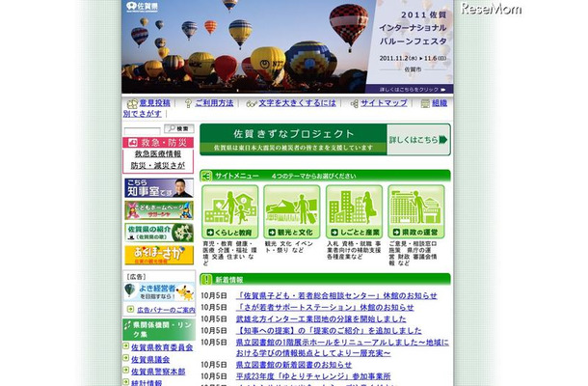Open the 救急医療情報 link
Screen dimensions: 588x386
click(x=158, y=153)
